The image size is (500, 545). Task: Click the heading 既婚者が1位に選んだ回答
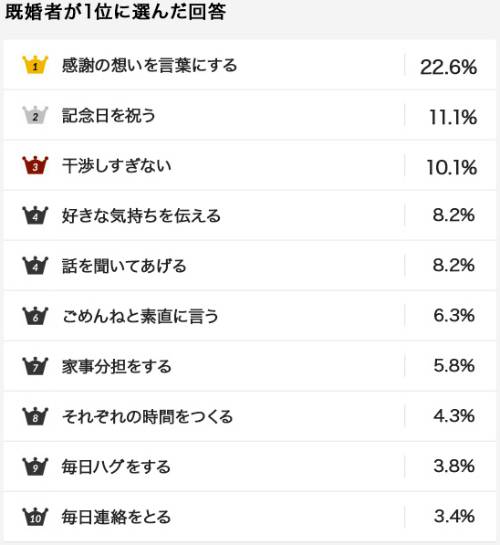pos(116,12)
